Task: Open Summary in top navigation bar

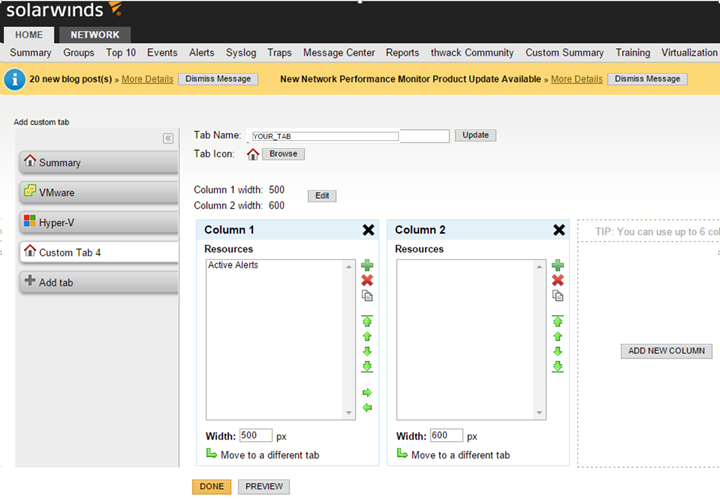Action: click(30, 53)
